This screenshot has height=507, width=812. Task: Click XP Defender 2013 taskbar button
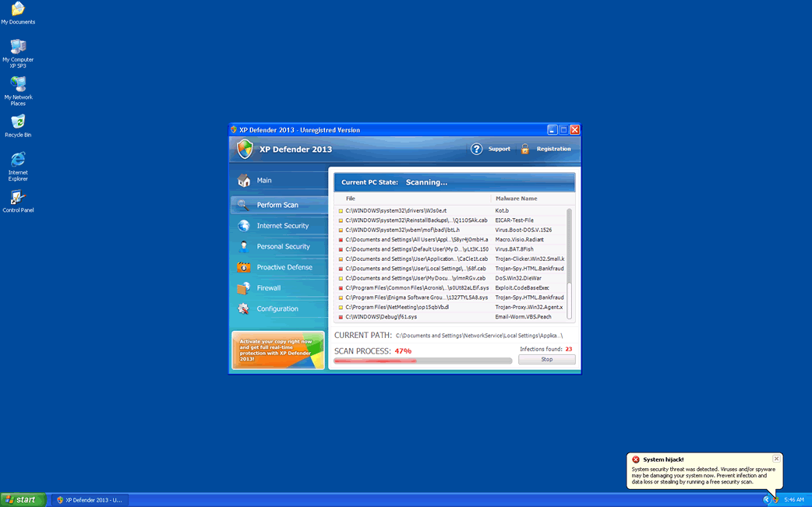(90, 499)
